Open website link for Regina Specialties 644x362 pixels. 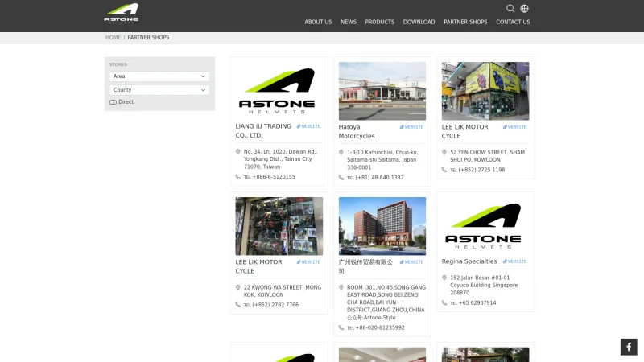514,261
